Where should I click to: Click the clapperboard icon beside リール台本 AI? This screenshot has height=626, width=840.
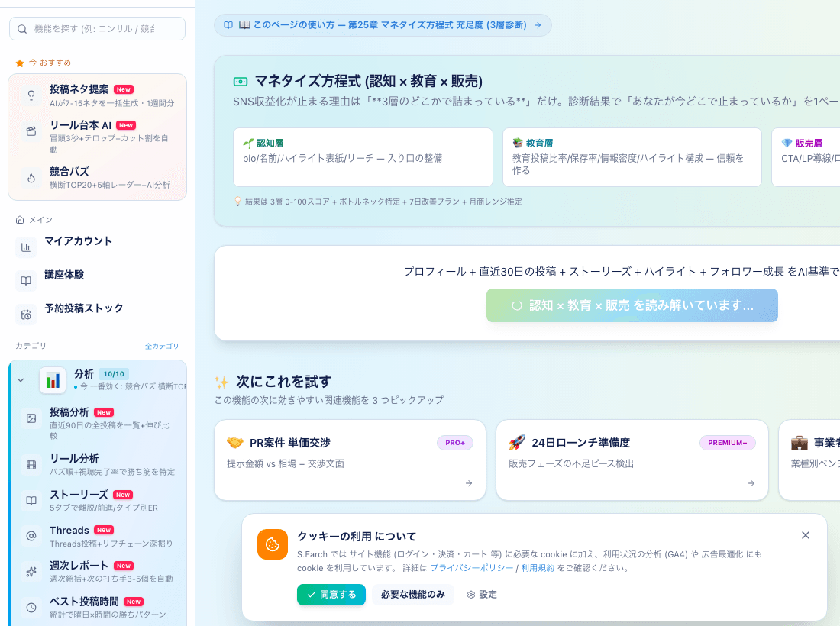click(x=31, y=131)
